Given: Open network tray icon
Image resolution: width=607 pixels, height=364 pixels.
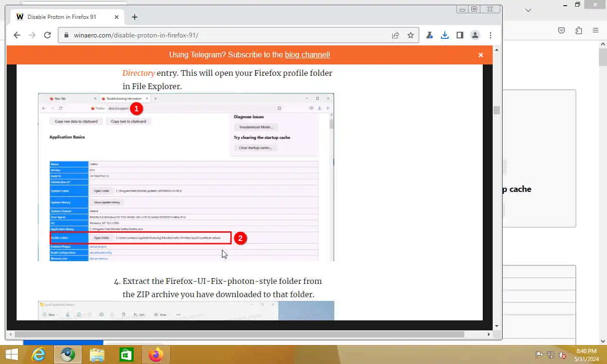Looking at the screenshot, I should coord(551,355).
